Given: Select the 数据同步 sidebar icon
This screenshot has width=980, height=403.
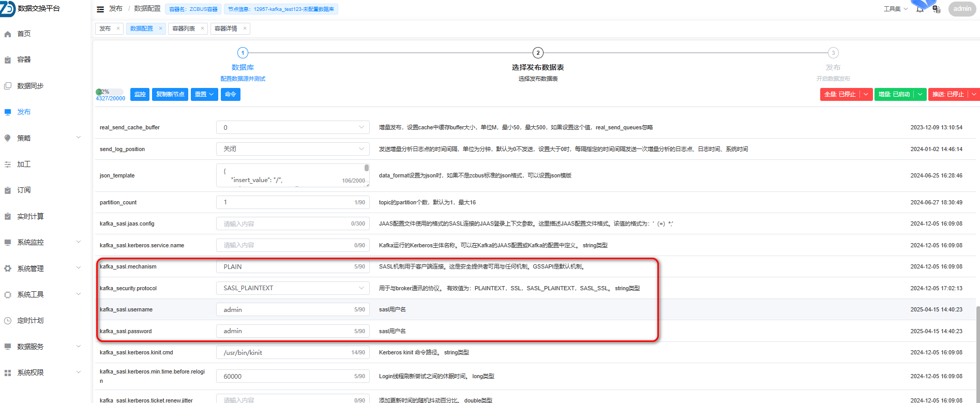Looking at the screenshot, I should point(8,86).
